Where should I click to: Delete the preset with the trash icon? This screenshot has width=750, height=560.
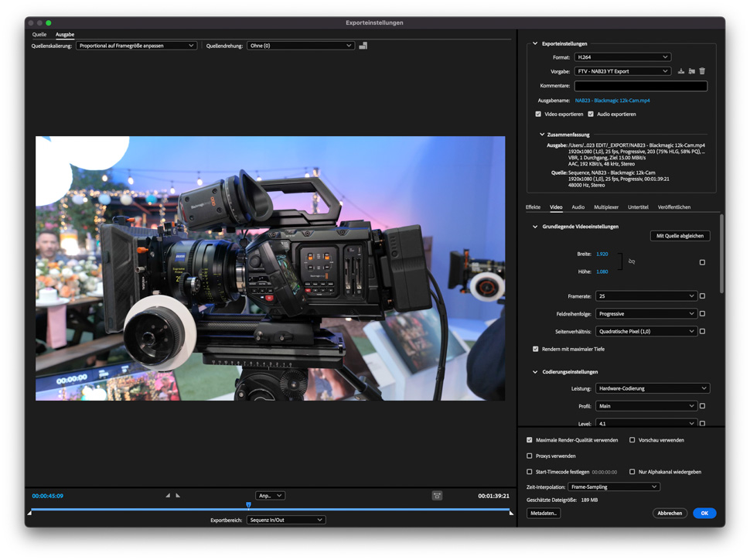point(702,71)
